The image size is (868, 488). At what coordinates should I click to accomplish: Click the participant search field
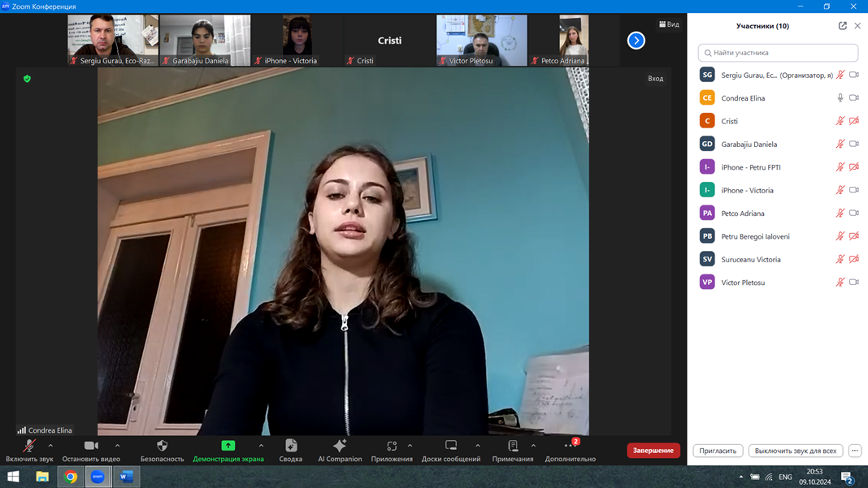tap(778, 53)
